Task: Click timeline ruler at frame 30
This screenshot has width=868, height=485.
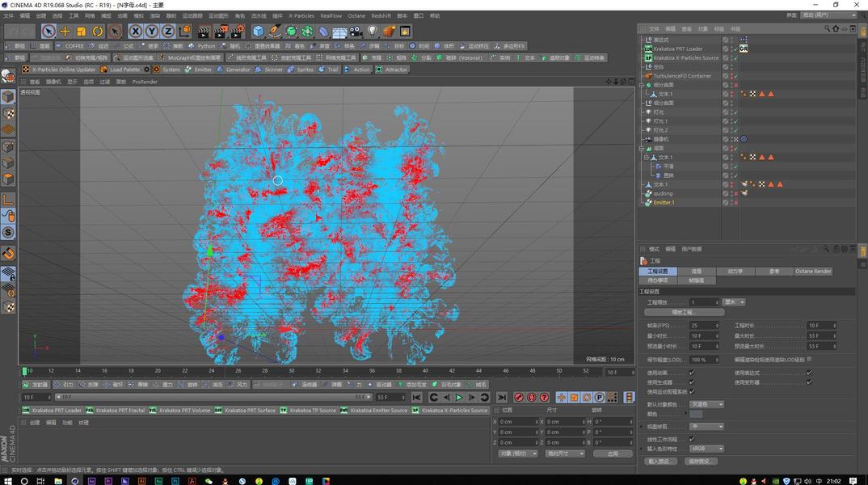Action: point(291,372)
